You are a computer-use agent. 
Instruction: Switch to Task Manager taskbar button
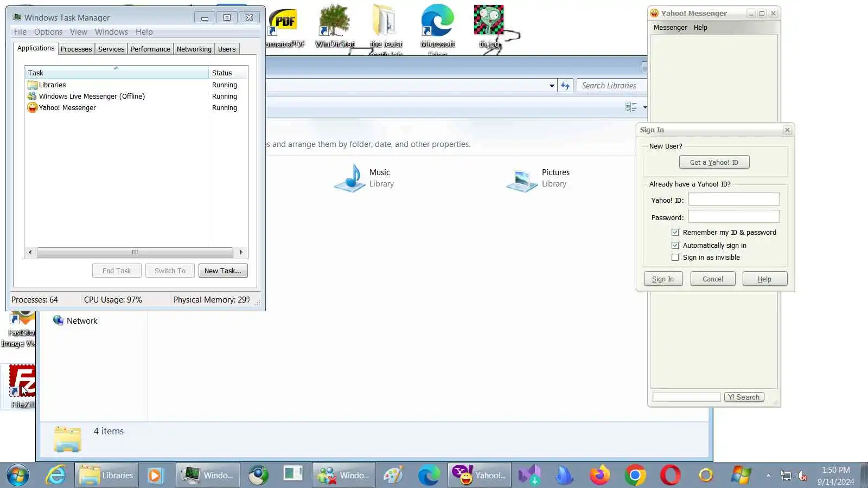[x=208, y=476]
